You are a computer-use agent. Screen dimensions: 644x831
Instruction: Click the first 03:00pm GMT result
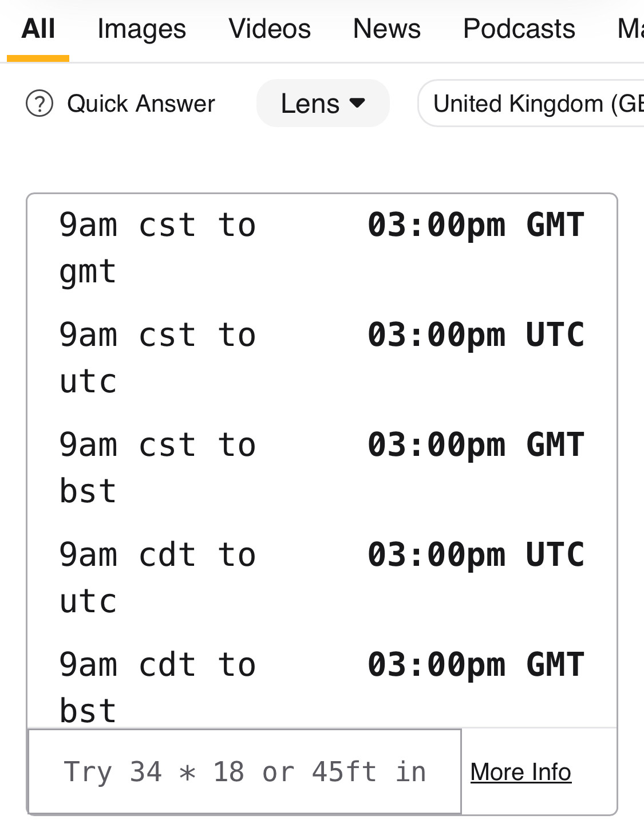click(x=475, y=225)
